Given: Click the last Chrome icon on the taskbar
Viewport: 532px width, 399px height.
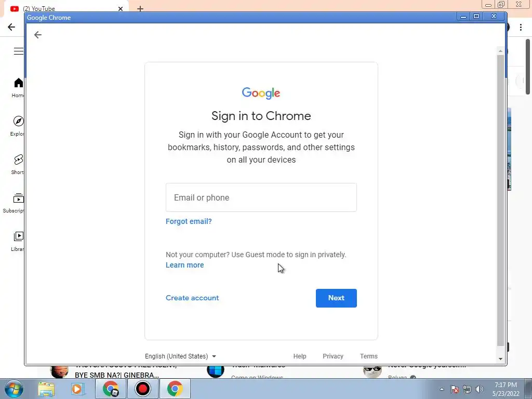Looking at the screenshot, I should [175, 389].
